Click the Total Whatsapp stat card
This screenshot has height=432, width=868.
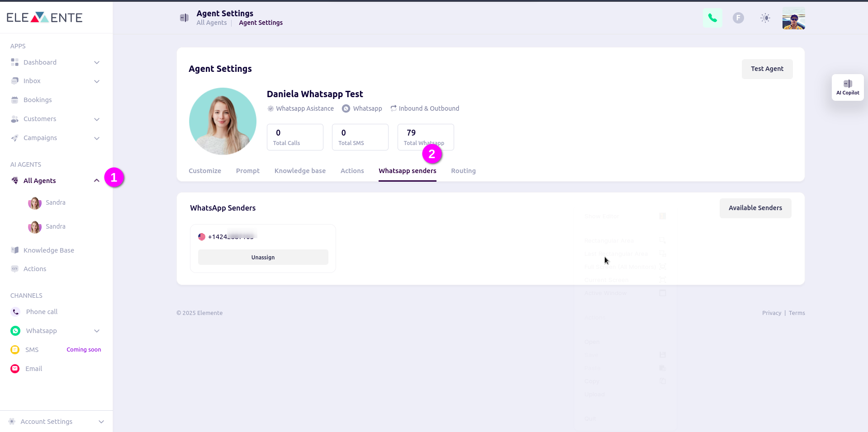tap(426, 137)
